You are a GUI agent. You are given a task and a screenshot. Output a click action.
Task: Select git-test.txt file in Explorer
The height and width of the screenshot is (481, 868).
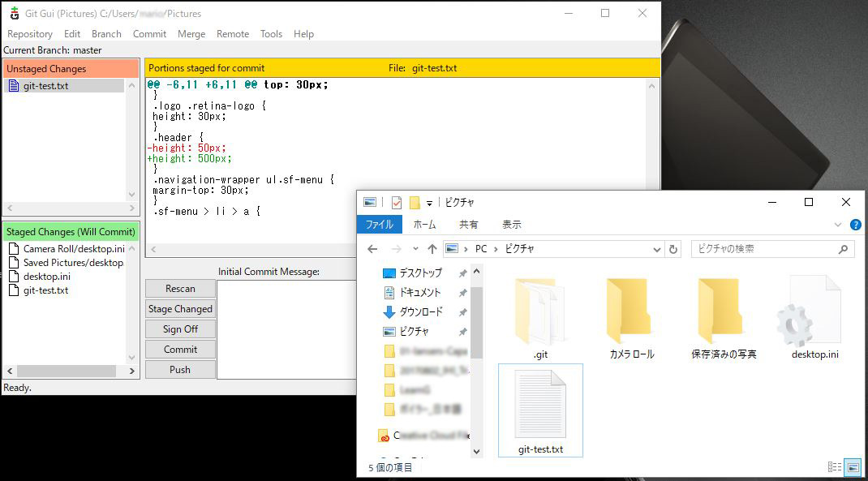(540, 410)
